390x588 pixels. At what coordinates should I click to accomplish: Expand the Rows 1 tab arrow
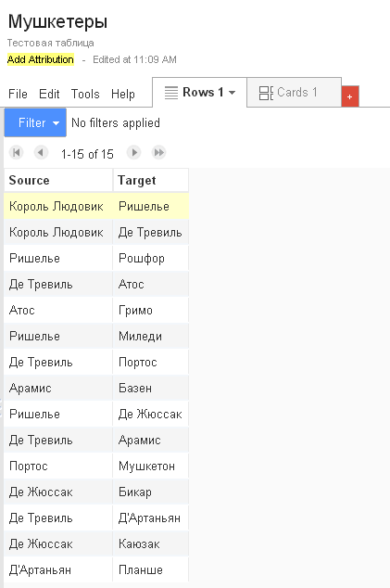click(x=233, y=93)
